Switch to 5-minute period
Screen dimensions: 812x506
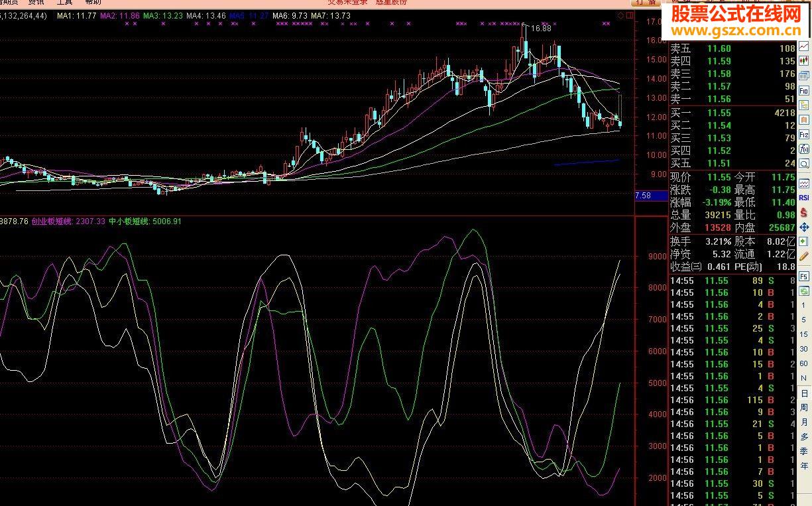pyautogui.click(x=804, y=320)
